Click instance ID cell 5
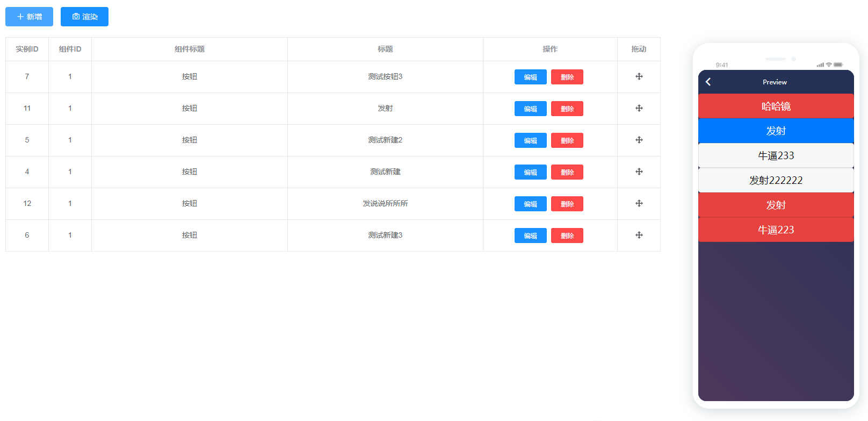The width and height of the screenshot is (868, 421). 27,140
